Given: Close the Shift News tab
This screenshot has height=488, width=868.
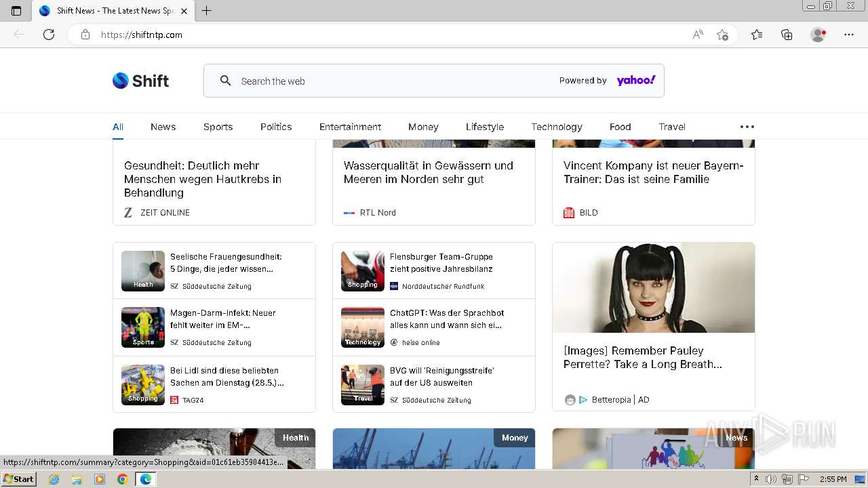Looking at the screenshot, I should coord(184,11).
